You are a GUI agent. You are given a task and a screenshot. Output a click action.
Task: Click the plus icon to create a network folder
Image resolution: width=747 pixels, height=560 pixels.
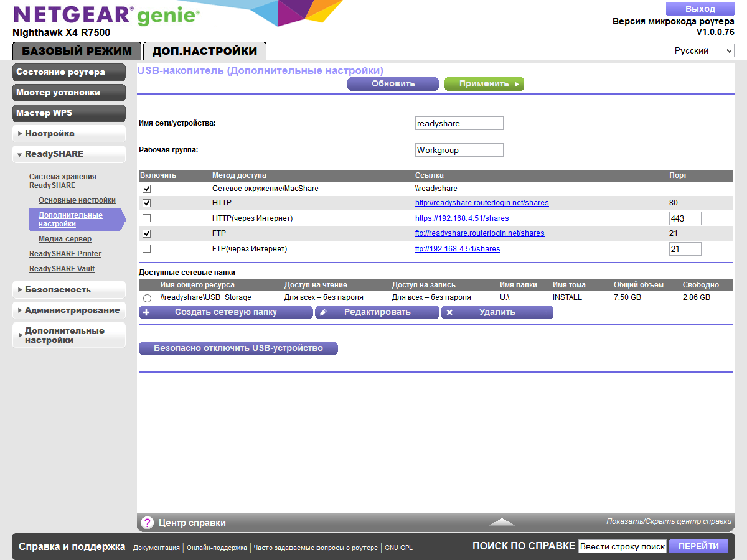(147, 312)
